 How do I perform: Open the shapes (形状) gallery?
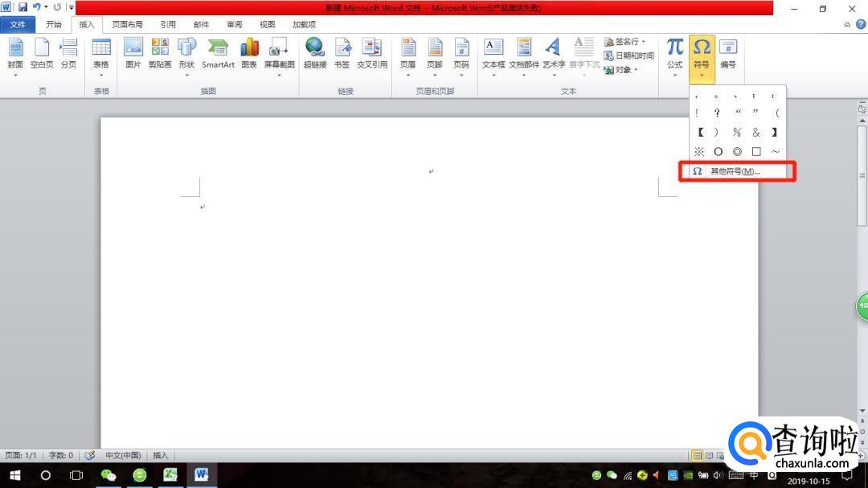(x=186, y=55)
